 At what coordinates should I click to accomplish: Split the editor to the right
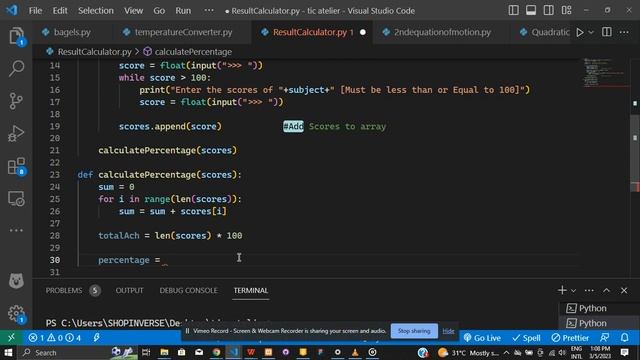607,32
